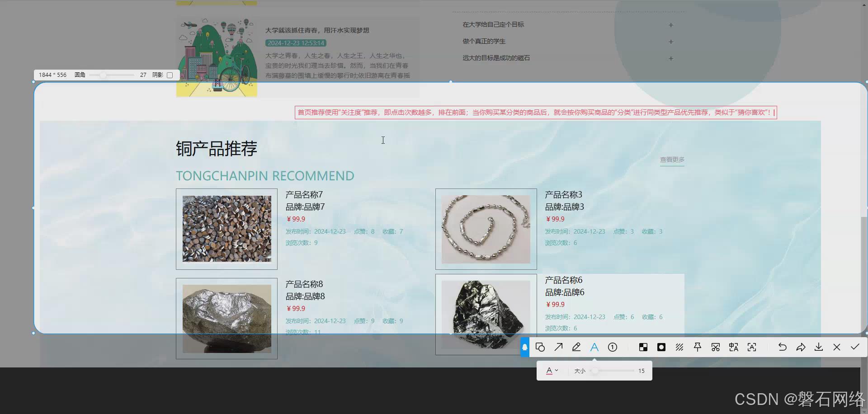Save the screenshot with the download icon
Screen dimensions: 868x414
coord(819,347)
